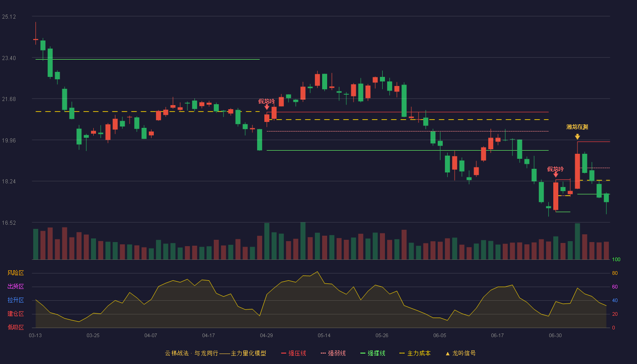Click the yellow 潜龙在渊 arrow marker
The image size is (637, 364).
pyautogui.click(x=577, y=136)
